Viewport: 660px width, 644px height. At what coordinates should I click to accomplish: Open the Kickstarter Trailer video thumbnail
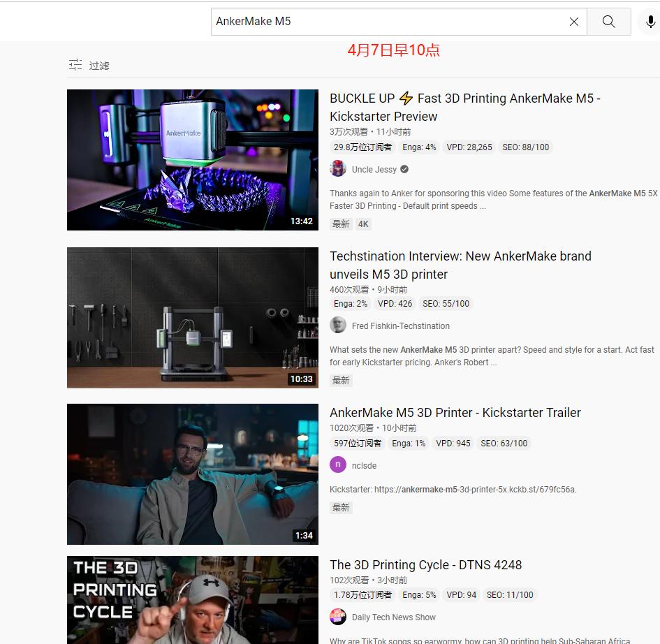[192, 474]
